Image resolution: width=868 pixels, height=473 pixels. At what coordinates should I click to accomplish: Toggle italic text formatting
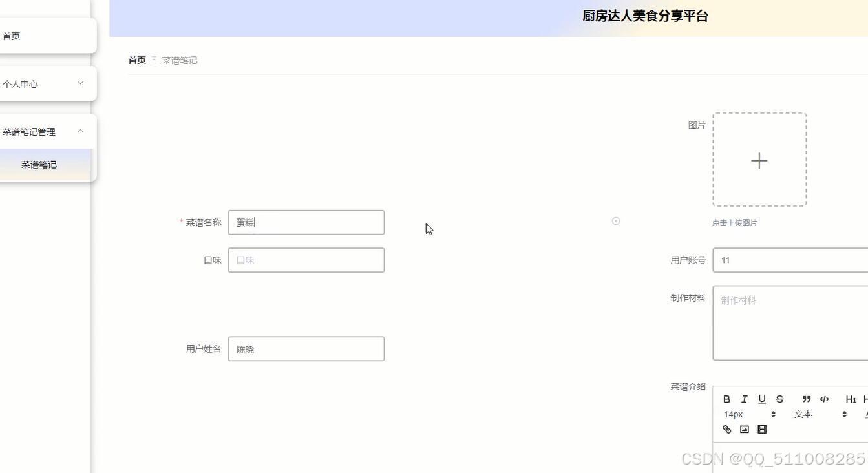[x=744, y=399]
